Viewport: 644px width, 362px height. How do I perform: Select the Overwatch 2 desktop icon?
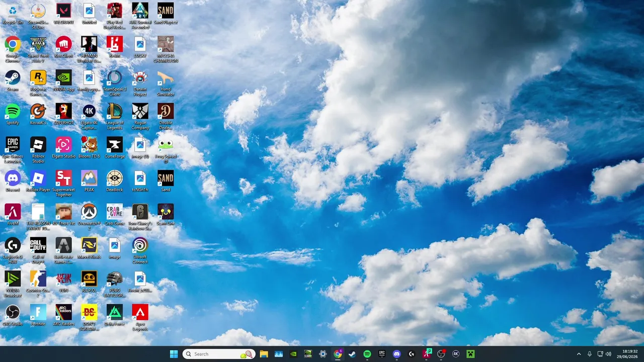pyautogui.click(x=89, y=218)
